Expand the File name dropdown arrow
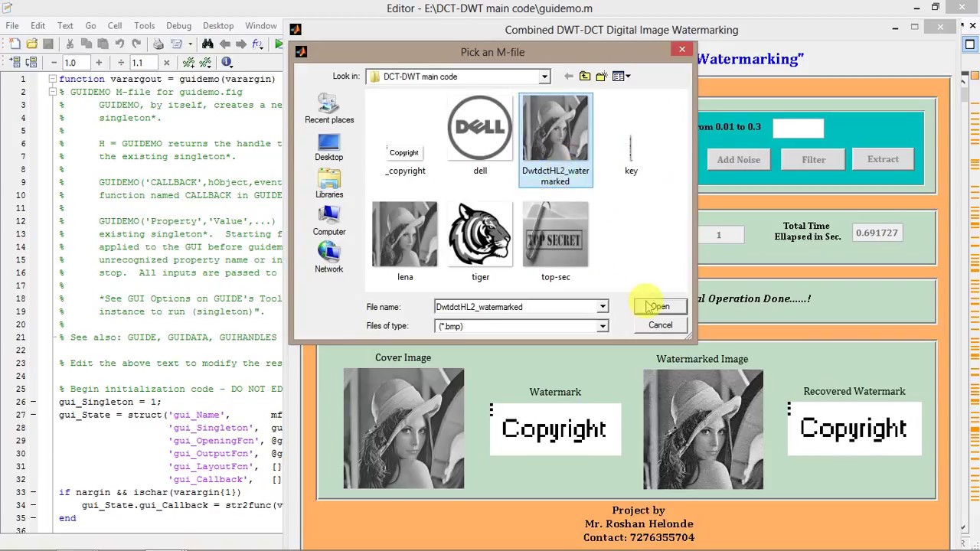This screenshot has width=980, height=551. pos(603,307)
